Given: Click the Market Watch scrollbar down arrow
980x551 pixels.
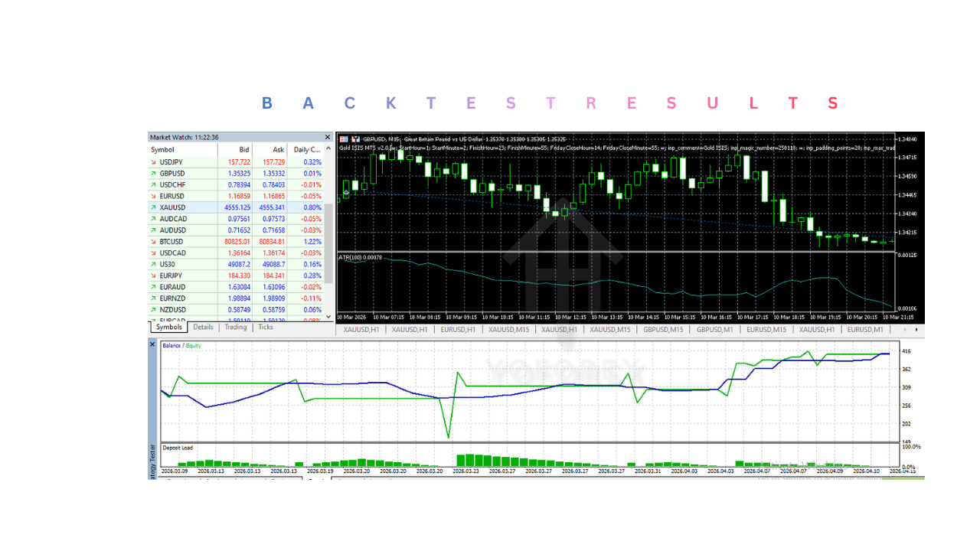Looking at the screenshot, I should point(329,316).
